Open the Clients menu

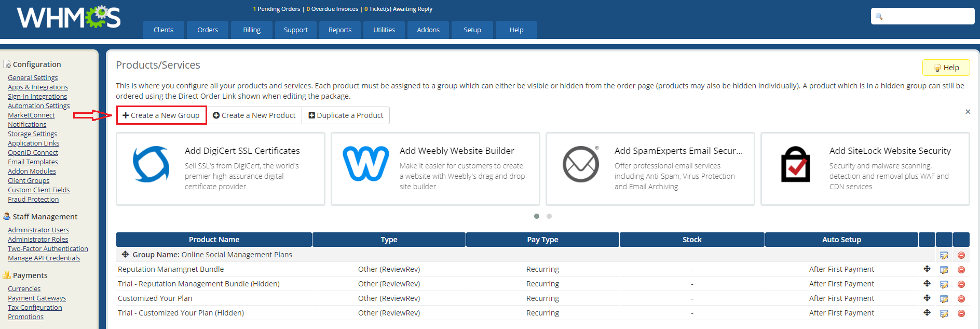coord(164,30)
